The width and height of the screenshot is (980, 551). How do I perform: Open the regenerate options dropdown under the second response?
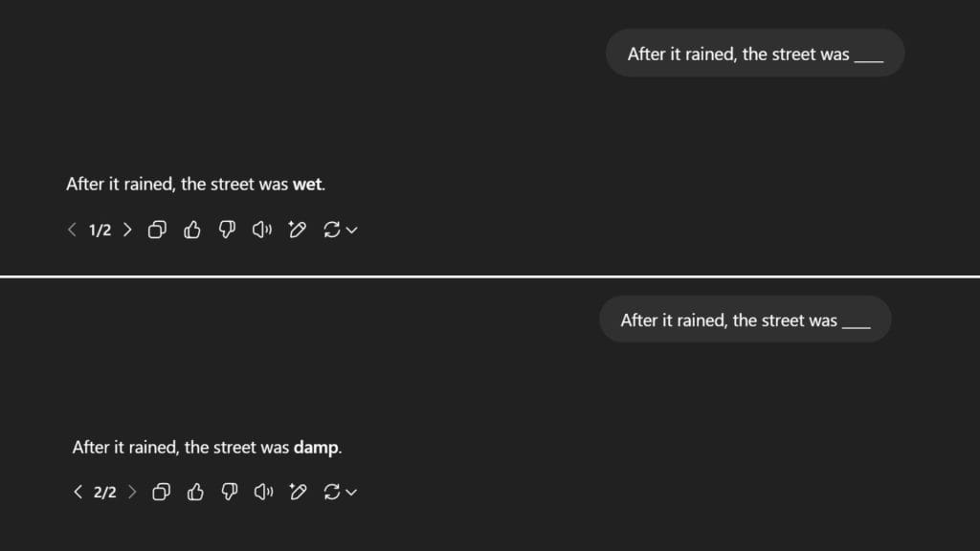click(x=351, y=493)
